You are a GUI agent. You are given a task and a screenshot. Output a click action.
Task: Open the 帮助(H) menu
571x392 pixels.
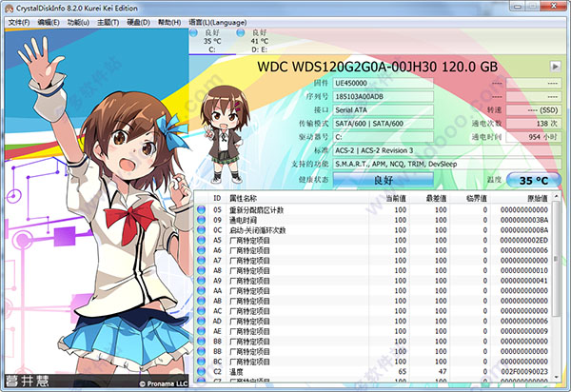pos(169,23)
